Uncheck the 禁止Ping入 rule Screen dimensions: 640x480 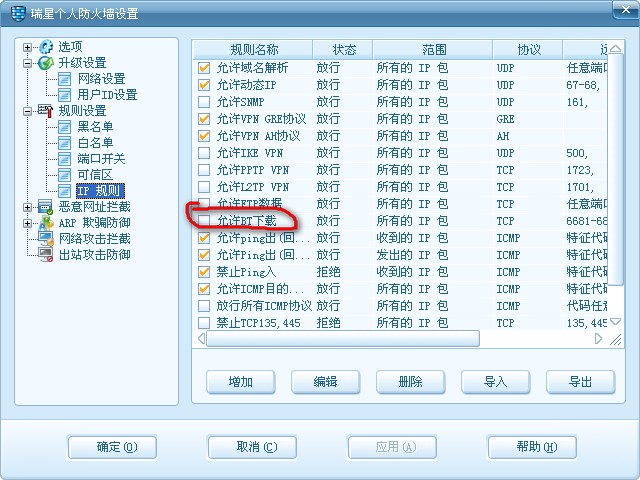tap(204, 272)
